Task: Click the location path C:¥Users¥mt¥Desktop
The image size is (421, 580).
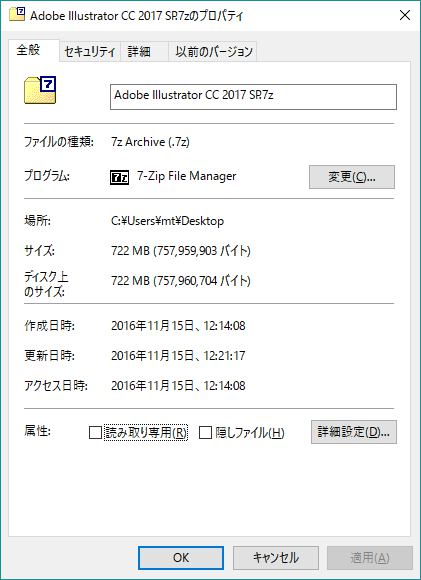Action: [168, 221]
